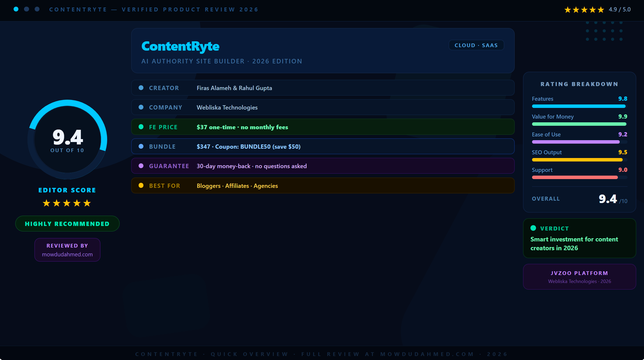Click Webliska Technologies in the COMPANY row

(x=227, y=107)
